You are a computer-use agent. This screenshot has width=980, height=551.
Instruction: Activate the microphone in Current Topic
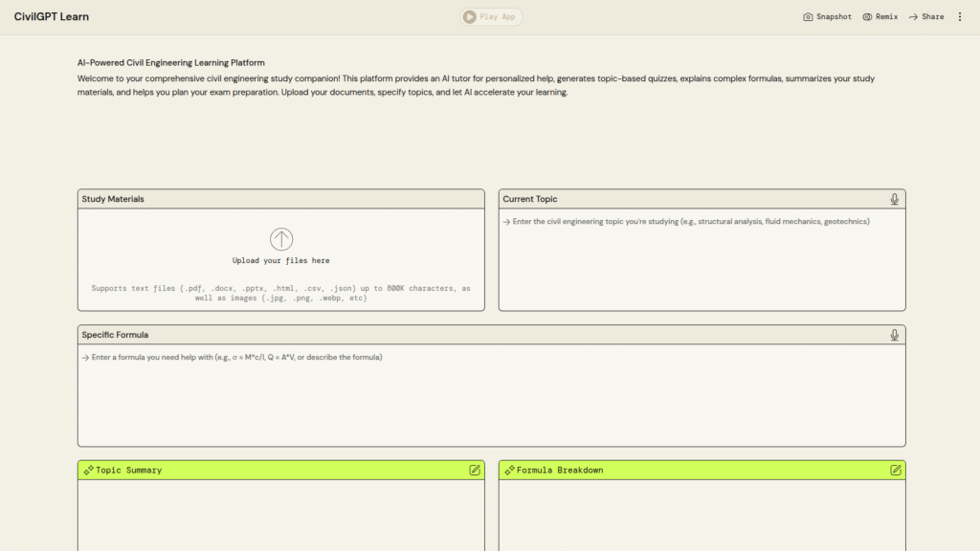coord(894,199)
